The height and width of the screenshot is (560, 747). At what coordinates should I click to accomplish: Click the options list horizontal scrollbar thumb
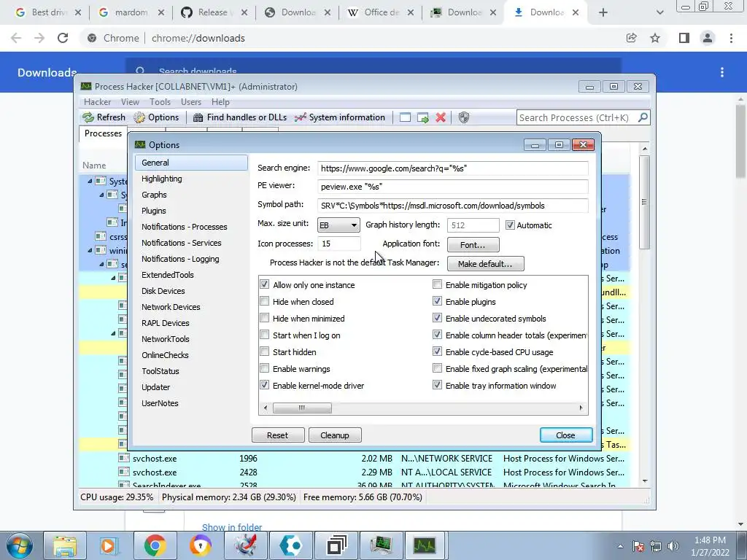click(302, 408)
